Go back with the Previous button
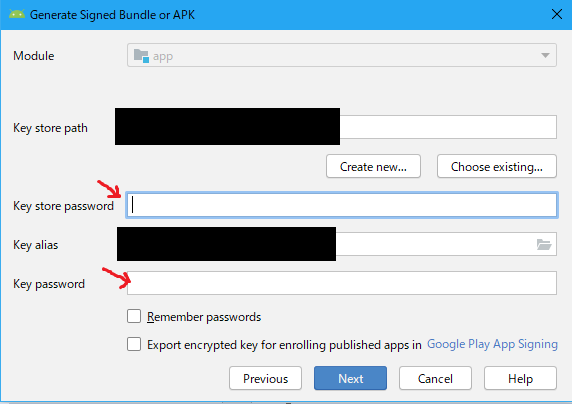Viewport: 572px width, 404px height. coord(265,378)
